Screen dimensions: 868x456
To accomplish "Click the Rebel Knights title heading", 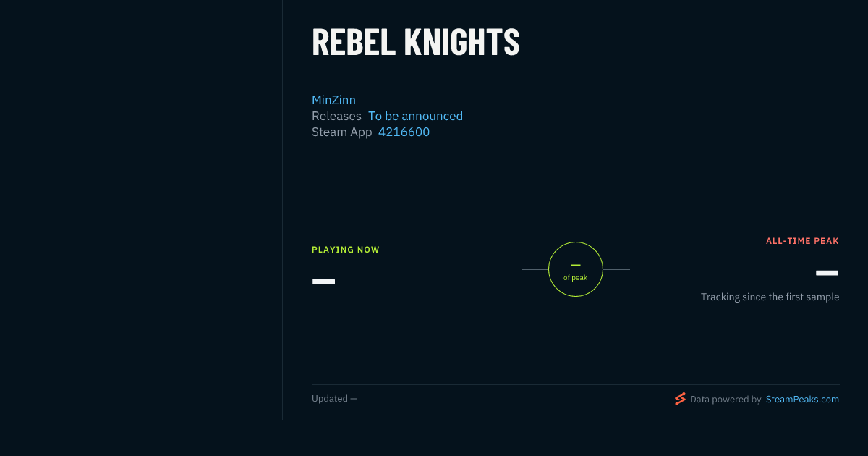I will point(416,42).
